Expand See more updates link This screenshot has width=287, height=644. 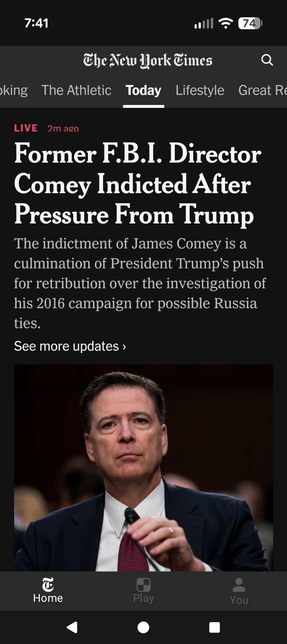70,346
